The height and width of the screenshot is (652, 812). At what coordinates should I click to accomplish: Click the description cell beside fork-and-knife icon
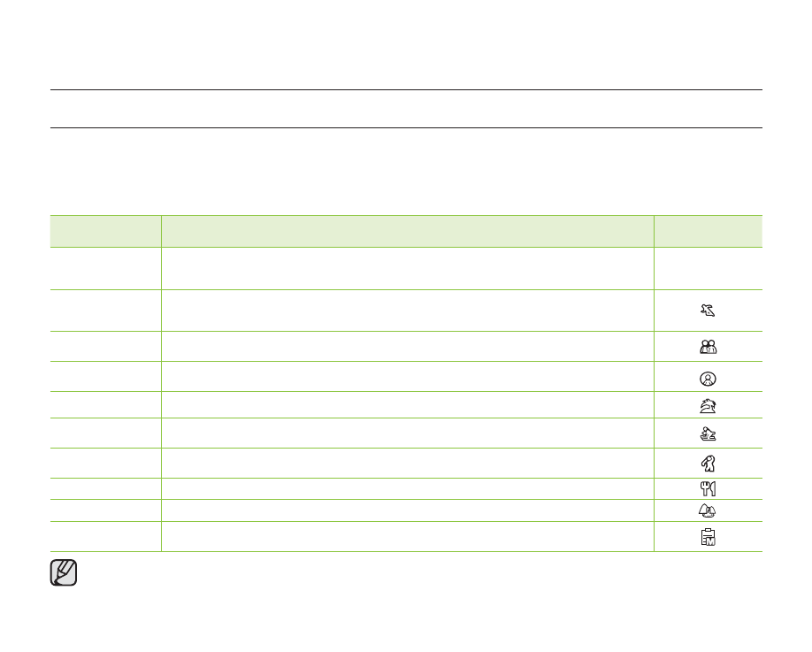tap(407, 488)
